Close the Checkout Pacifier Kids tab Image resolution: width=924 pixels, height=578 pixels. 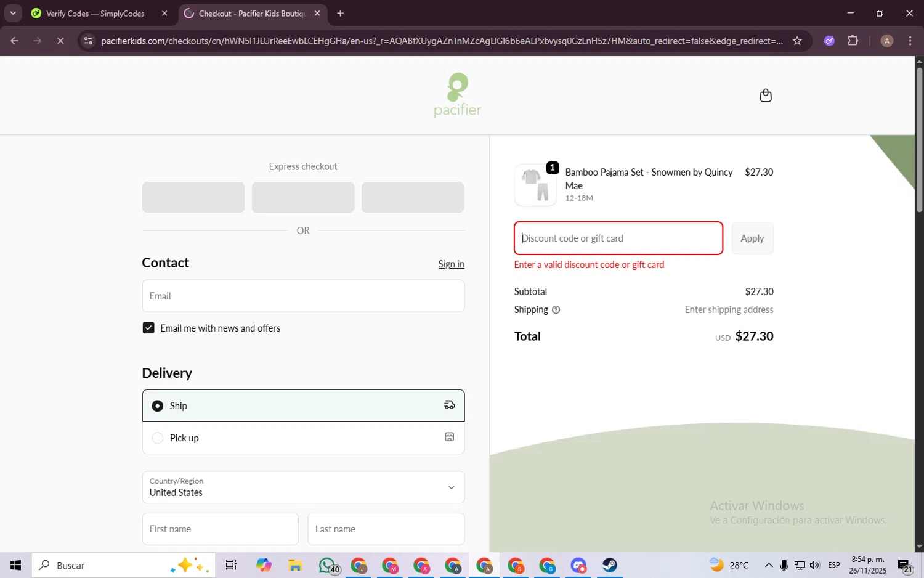[x=317, y=14]
